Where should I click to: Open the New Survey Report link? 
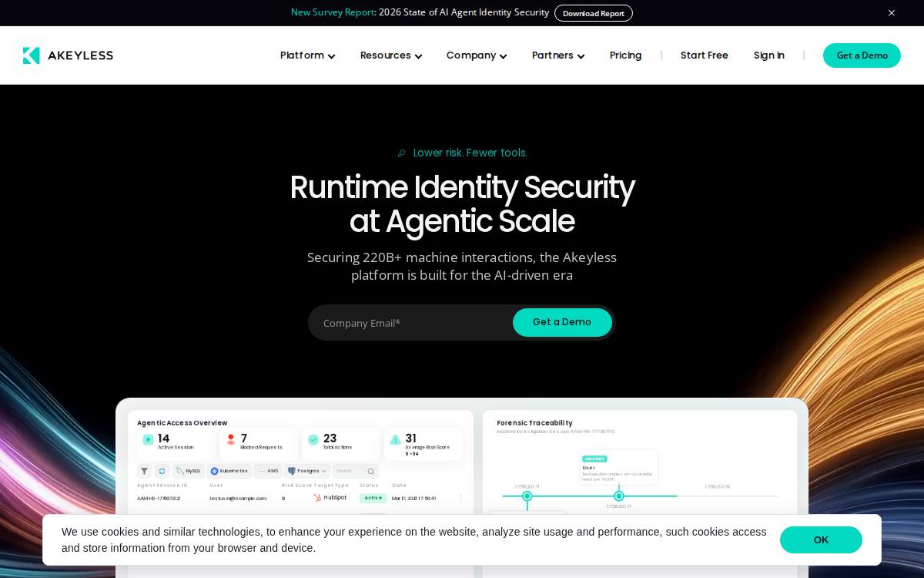(x=333, y=12)
